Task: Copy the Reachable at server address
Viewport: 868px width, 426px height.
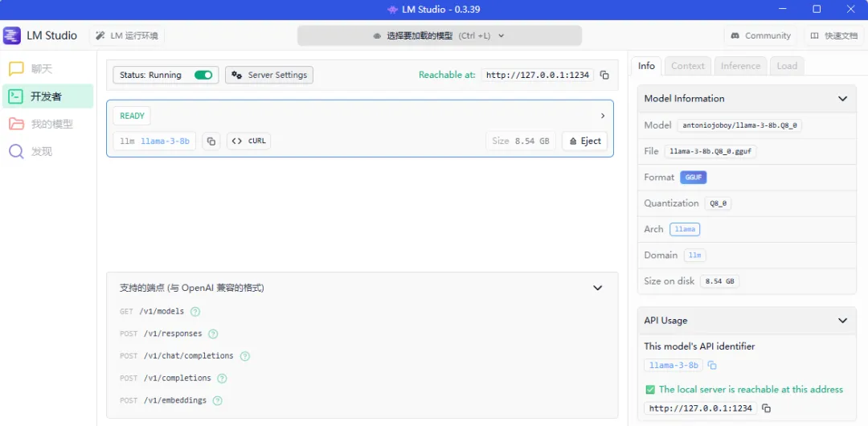Action: (x=604, y=75)
